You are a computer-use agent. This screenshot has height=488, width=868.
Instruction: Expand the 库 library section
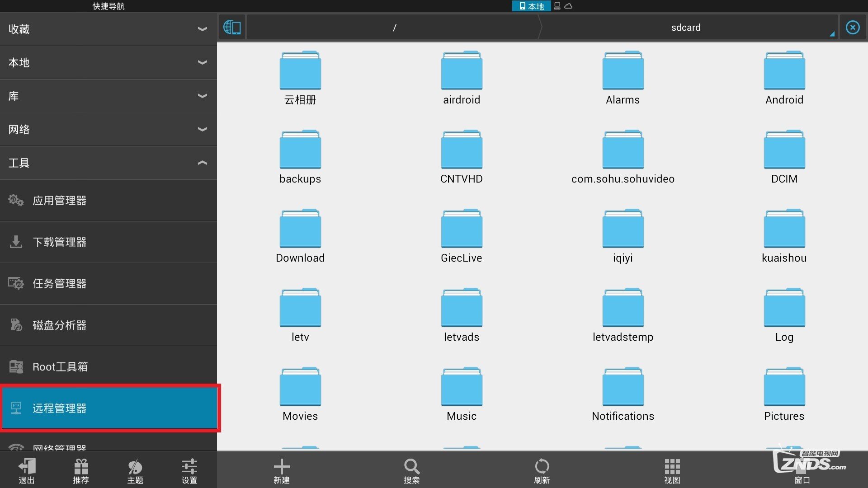[x=108, y=96]
